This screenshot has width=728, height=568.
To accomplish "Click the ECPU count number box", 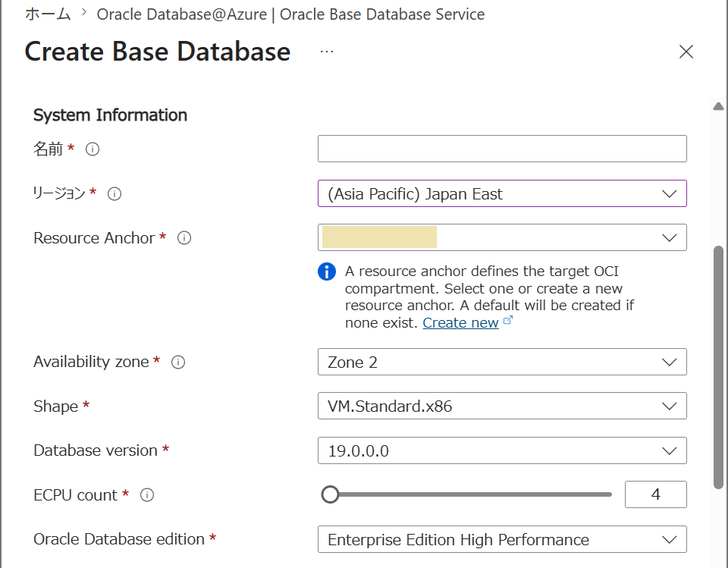I will pos(655,494).
